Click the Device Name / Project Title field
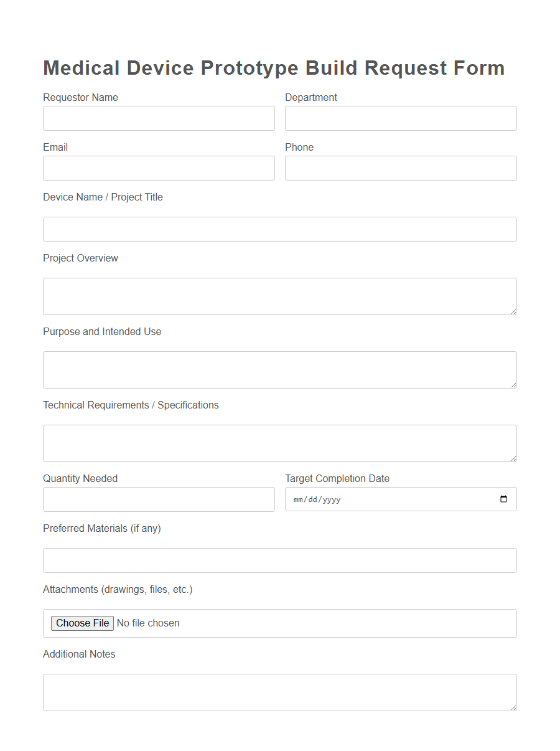The width and height of the screenshot is (560, 751). (x=279, y=229)
